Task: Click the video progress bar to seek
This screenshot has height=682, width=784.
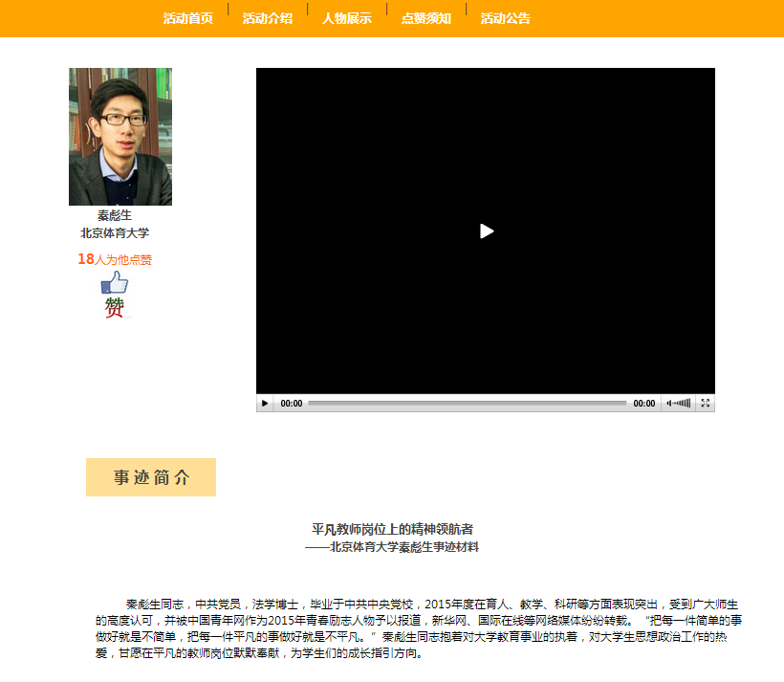Action: click(x=468, y=403)
